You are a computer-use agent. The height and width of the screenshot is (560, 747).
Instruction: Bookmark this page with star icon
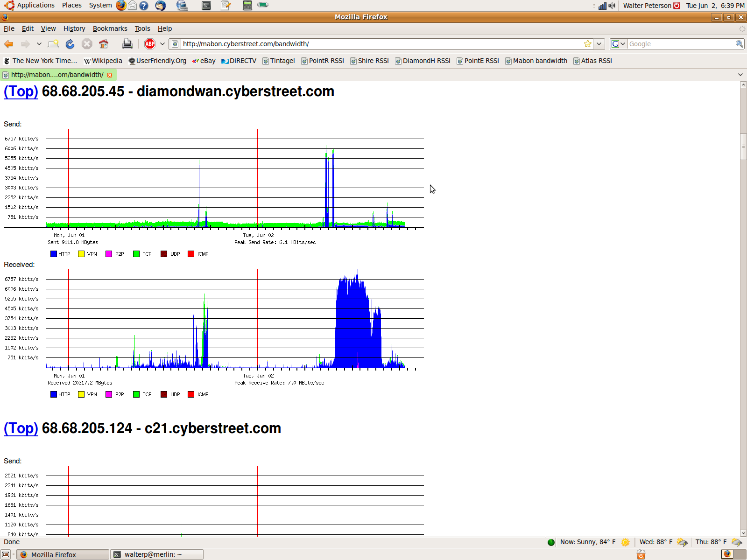click(587, 44)
